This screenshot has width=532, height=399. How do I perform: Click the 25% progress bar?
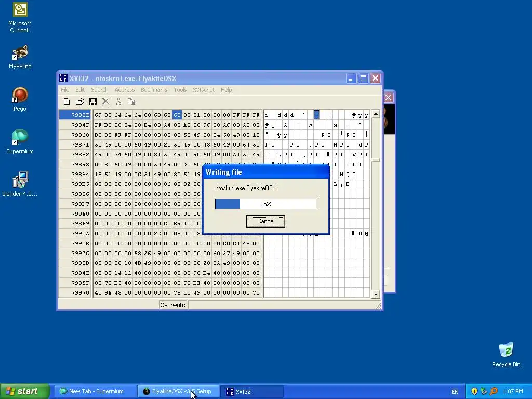point(265,204)
